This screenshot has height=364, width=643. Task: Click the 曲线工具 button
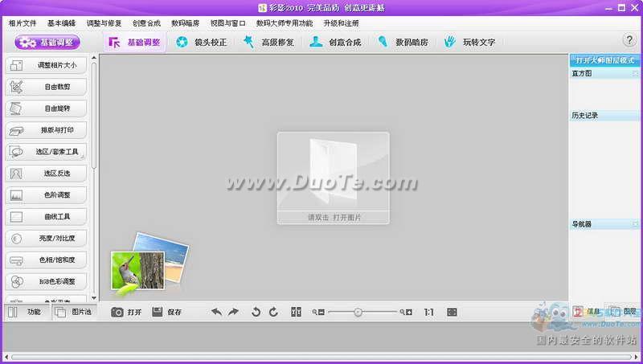click(46, 216)
